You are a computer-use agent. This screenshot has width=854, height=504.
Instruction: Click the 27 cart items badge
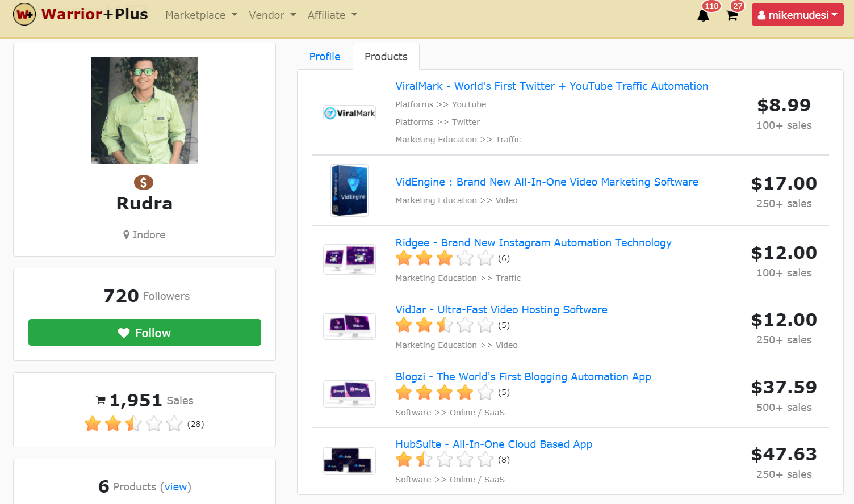tap(738, 6)
